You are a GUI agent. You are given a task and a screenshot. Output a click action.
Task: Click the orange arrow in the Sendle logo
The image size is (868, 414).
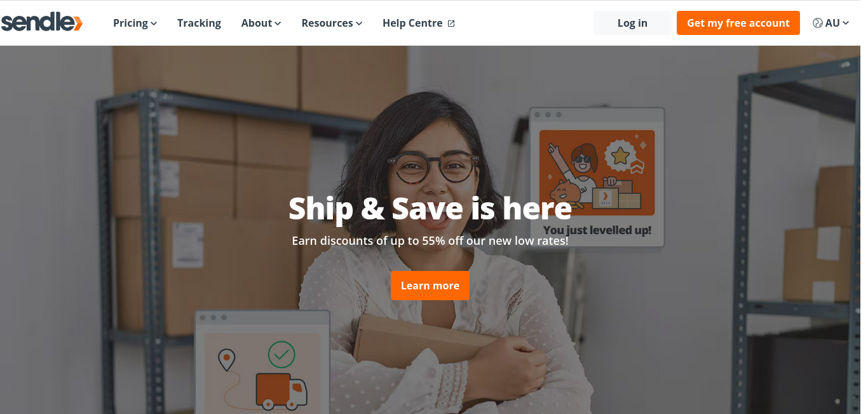[x=78, y=24]
